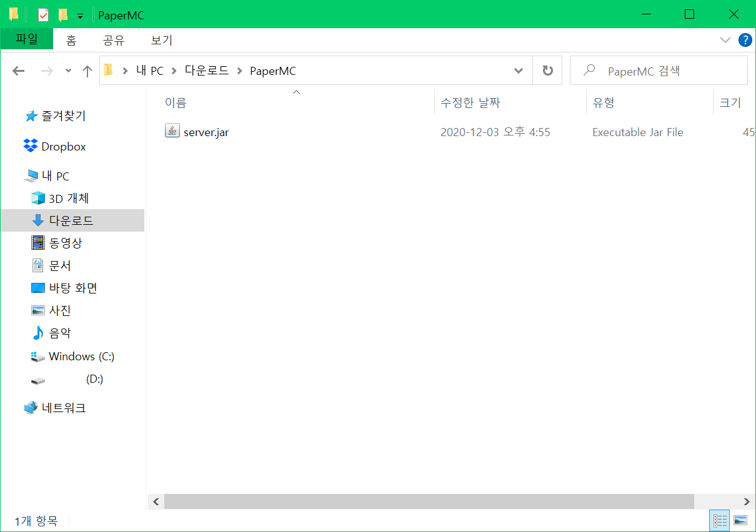Click the date 2020-12-03 오후 4:55
This screenshot has height=532, width=756.
pyautogui.click(x=495, y=132)
